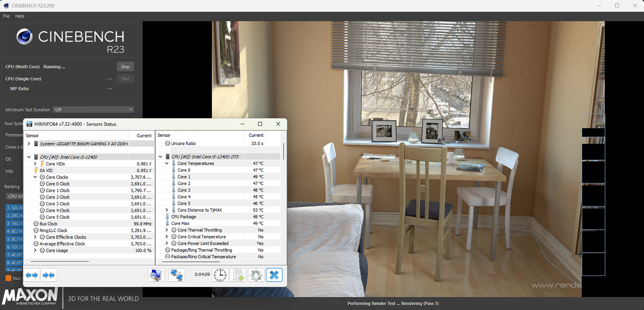Open the remote monitor icon with magnifier in HWiNFO

point(156,275)
